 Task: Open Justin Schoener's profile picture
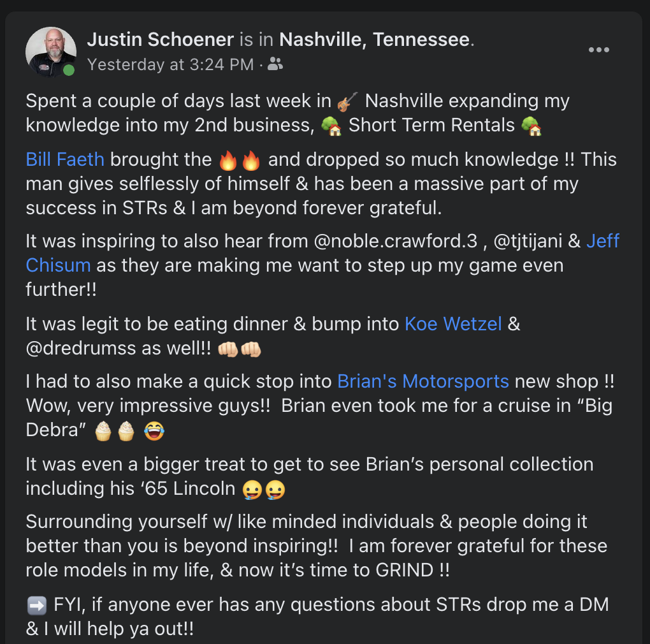[x=50, y=52]
